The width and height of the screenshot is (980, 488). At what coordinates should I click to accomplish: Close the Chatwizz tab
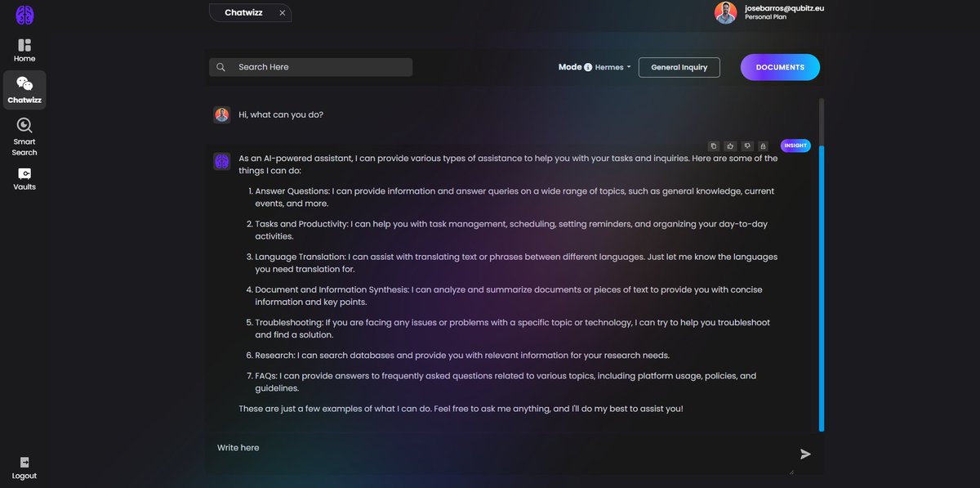pos(283,13)
